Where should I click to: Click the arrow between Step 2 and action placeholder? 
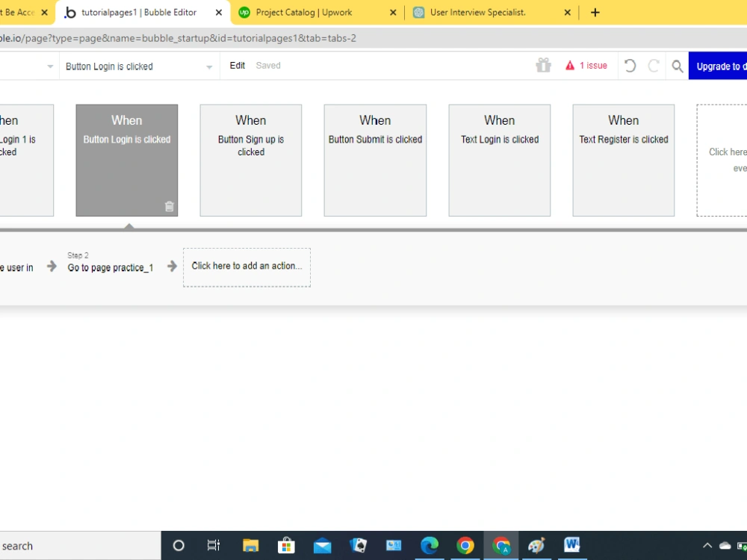[172, 266]
